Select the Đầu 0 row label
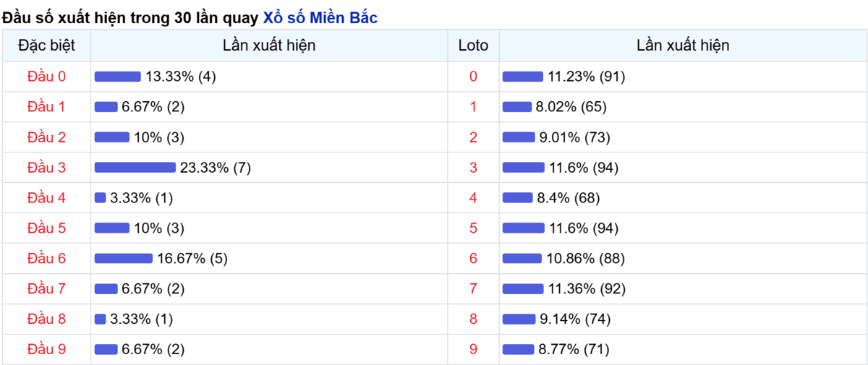The image size is (868, 365). click(x=46, y=77)
